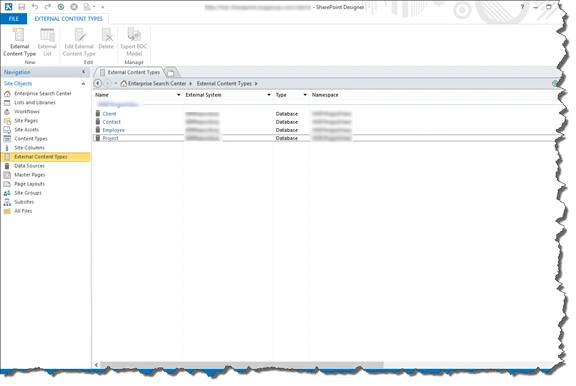This screenshot has height=386, width=576.
Task: Open Page Layouts in navigation pane
Action: (29, 184)
